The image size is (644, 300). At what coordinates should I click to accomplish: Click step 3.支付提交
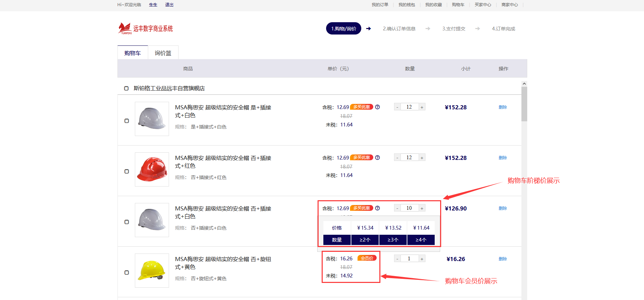(x=454, y=29)
